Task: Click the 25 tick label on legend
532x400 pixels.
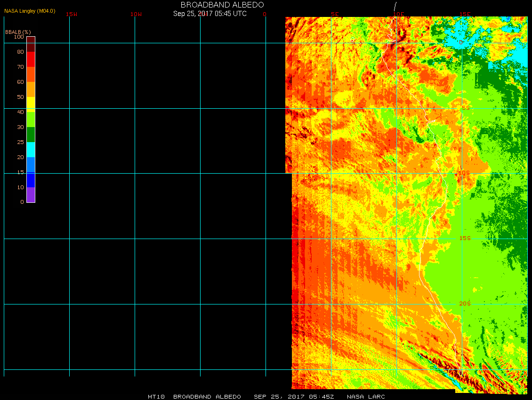Action: [x=21, y=142]
